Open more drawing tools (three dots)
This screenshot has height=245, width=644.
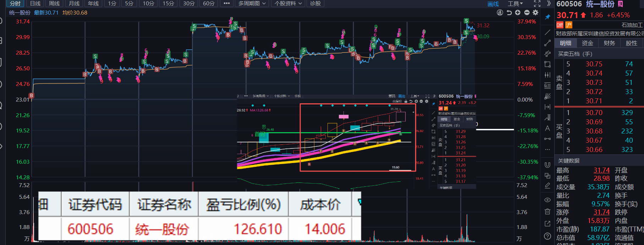pyautogui.click(x=547, y=149)
